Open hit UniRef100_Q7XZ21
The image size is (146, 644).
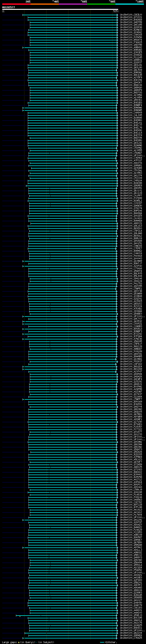(131, 17)
